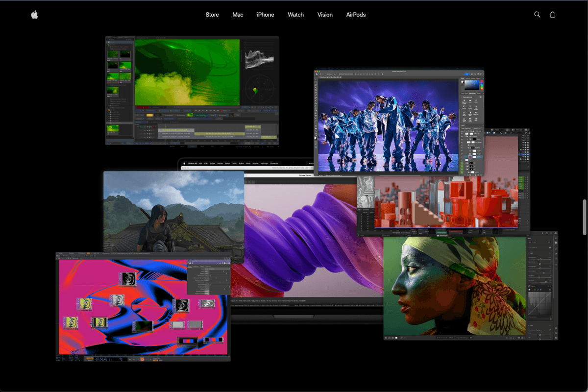Open the Type dropdown in node parameter panel
The image size is (588, 392).
coord(216,269)
